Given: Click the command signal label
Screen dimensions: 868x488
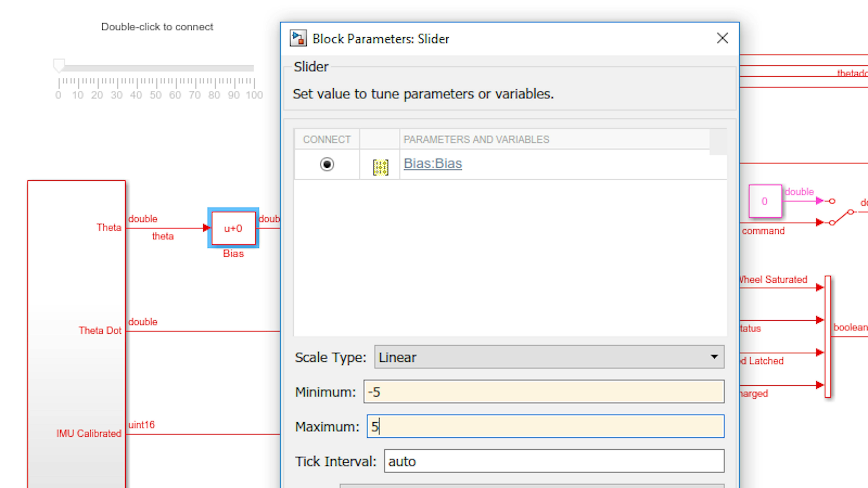Looking at the screenshot, I should click(x=763, y=231).
